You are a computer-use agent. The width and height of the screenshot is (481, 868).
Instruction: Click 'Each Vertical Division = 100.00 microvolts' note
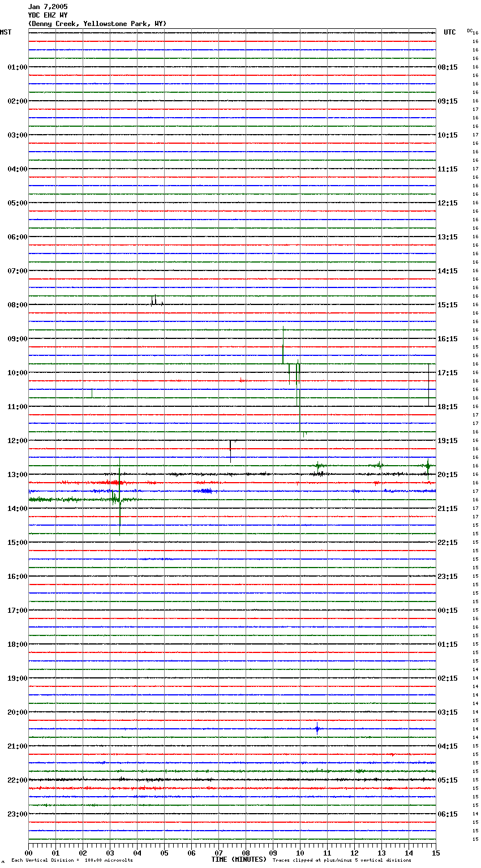click(x=72, y=861)
